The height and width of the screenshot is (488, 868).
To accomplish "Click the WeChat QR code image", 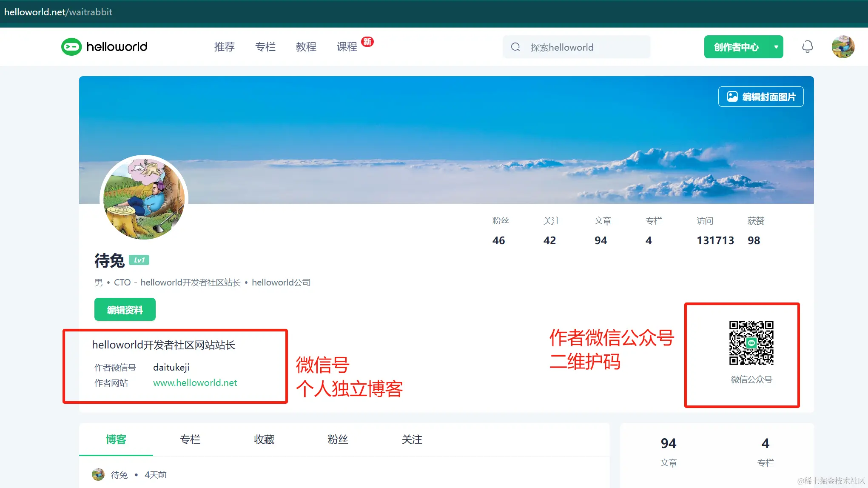I will tap(751, 343).
